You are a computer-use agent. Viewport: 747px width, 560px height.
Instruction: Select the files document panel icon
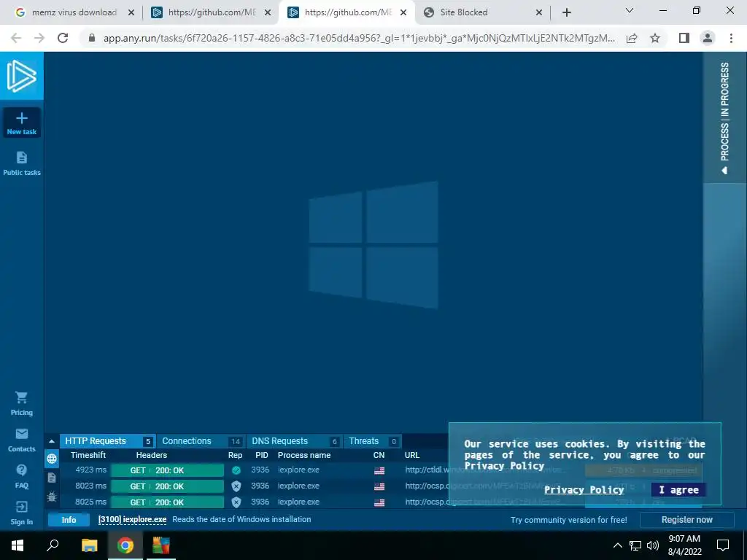pos(52,478)
